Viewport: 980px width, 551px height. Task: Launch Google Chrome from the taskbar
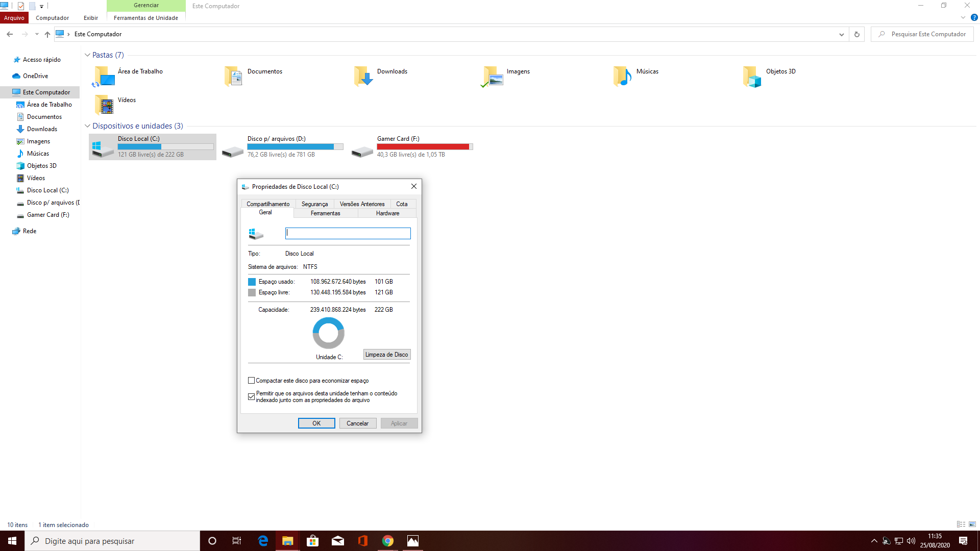click(388, 541)
